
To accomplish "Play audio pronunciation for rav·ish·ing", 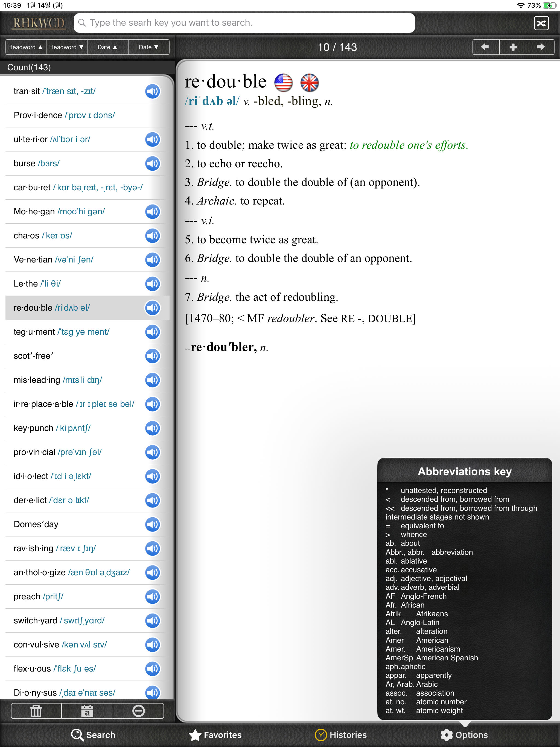I will pyautogui.click(x=152, y=548).
